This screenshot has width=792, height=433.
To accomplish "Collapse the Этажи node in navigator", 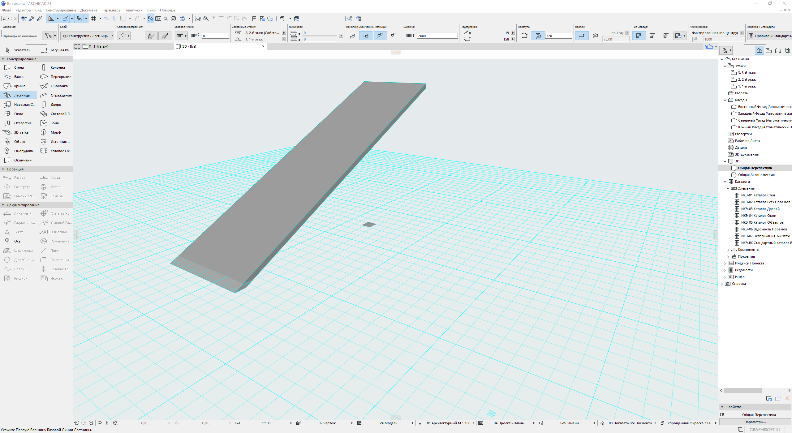I will click(725, 66).
